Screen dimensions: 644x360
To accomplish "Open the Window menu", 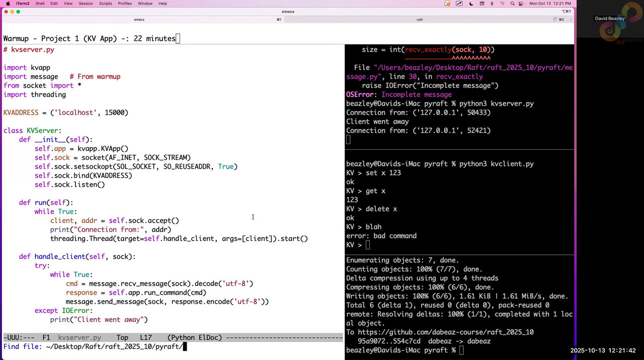I will (145, 4).
